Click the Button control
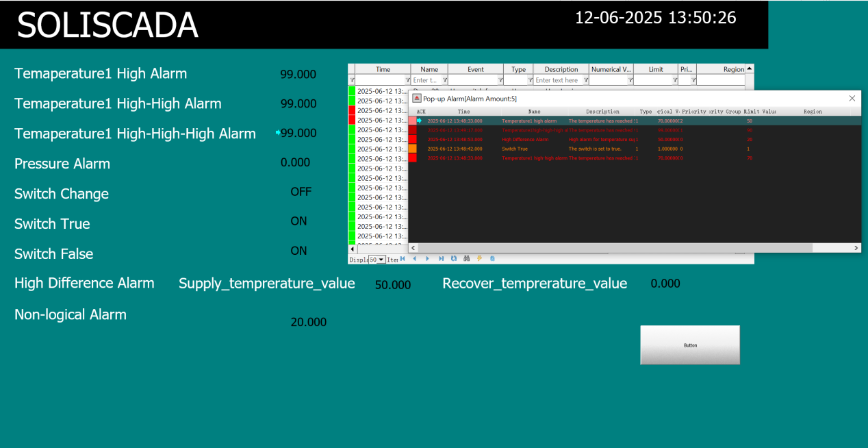The width and height of the screenshot is (868, 448). point(690,345)
